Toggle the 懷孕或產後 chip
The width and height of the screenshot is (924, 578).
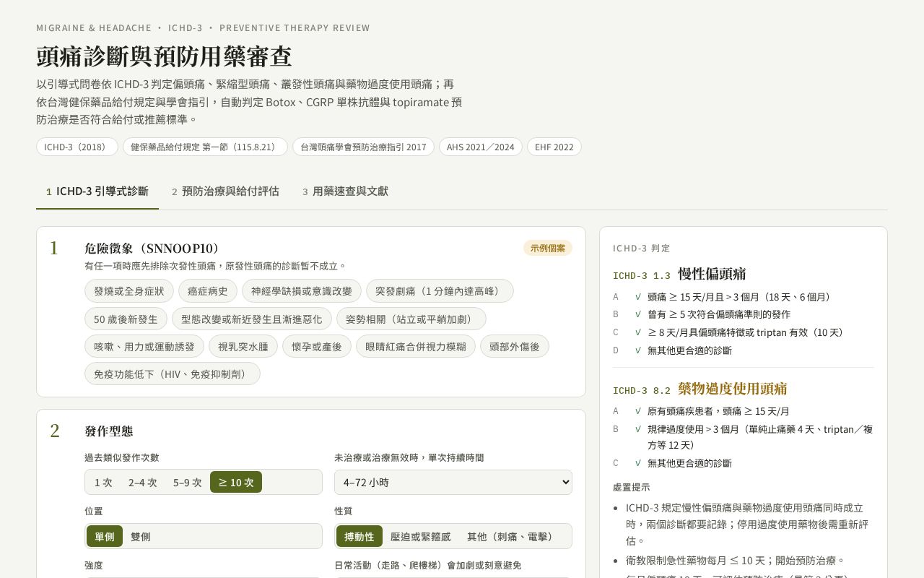(317, 346)
